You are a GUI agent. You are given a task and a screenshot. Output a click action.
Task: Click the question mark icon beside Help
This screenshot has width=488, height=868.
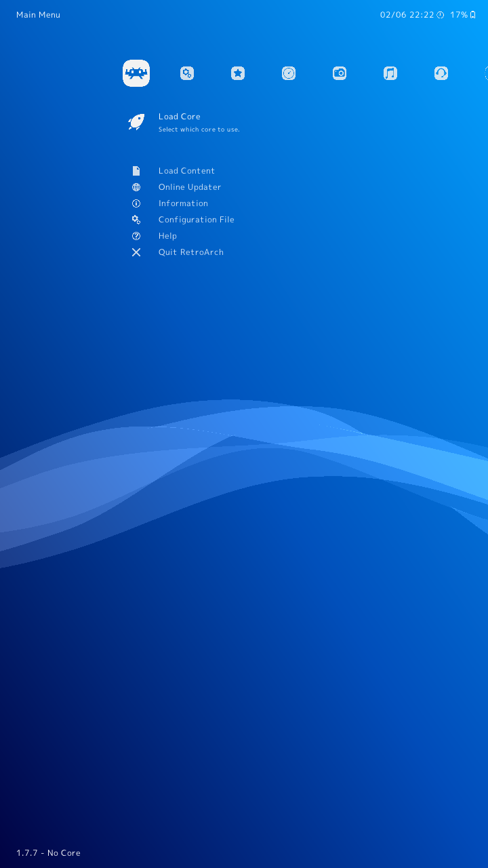pos(136,236)
